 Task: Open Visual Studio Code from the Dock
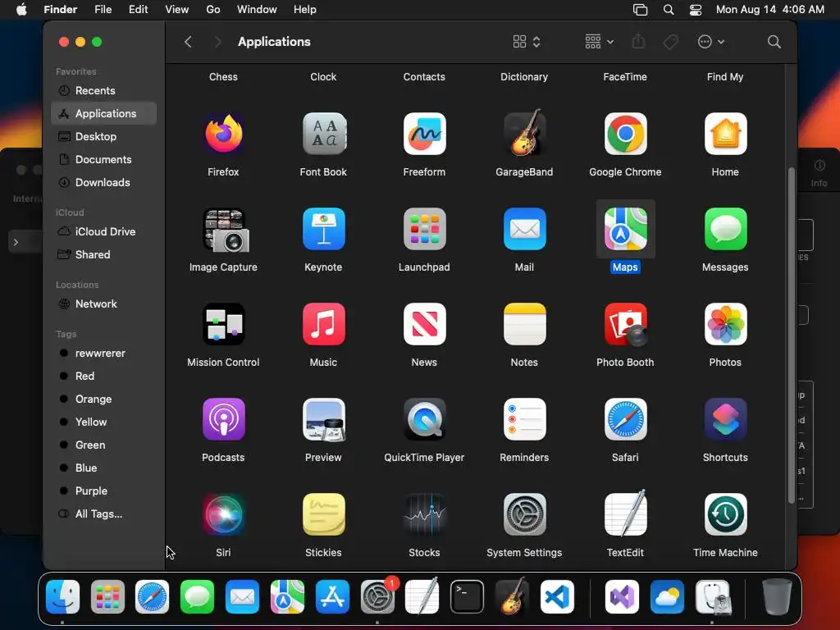click(x=557, y=597)
